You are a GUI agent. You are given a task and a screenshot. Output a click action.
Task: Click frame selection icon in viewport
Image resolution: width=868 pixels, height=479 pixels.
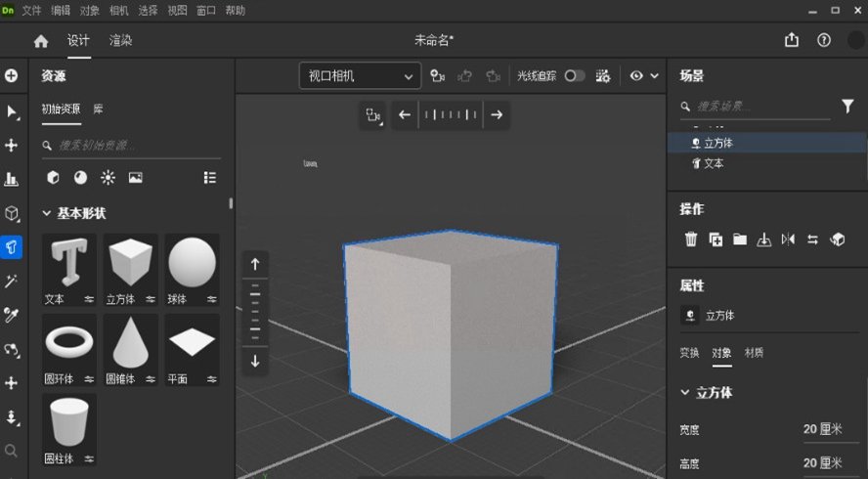pos(372,115)
